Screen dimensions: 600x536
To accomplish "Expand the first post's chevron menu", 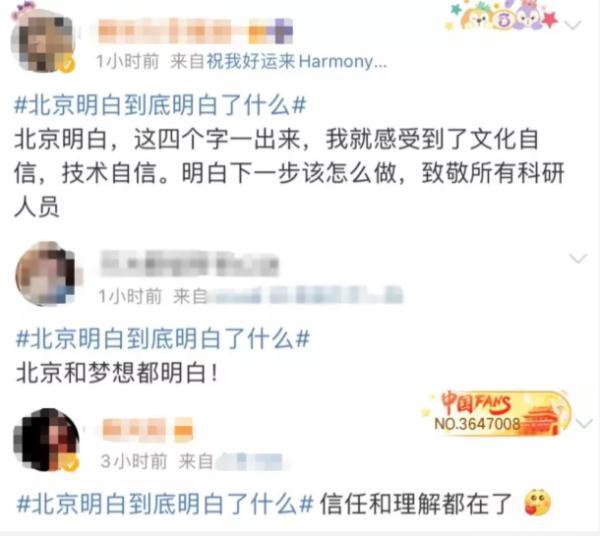I will coord(573,25).
